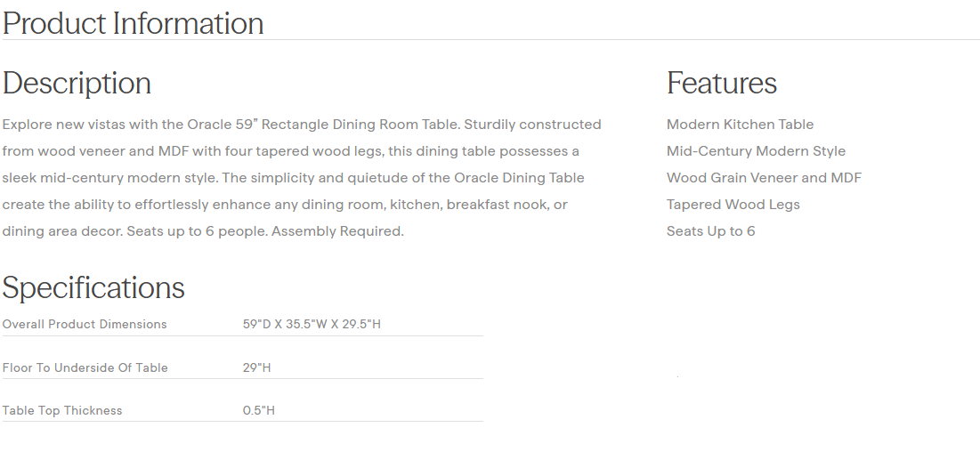Click the Table Top Thickness label

click(62, 411)
